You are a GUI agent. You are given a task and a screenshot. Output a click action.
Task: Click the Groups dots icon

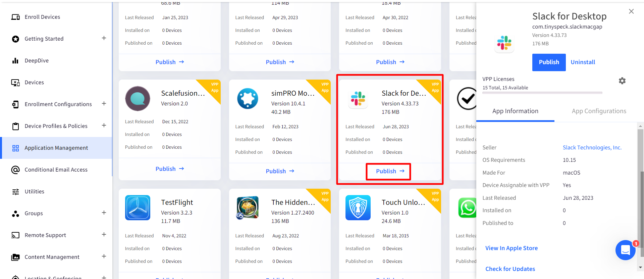point(15,214)
